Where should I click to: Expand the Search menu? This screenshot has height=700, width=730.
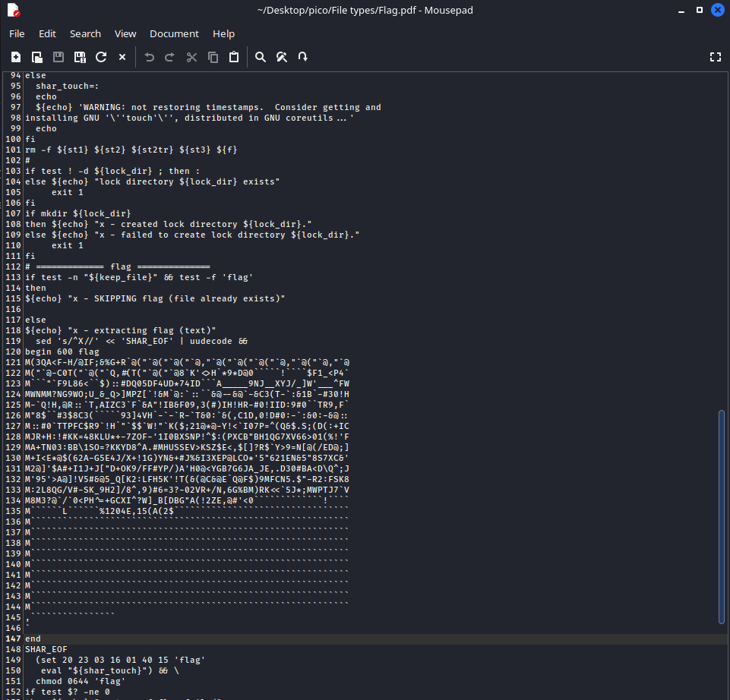pyautogui.click(x=85, y=33)
